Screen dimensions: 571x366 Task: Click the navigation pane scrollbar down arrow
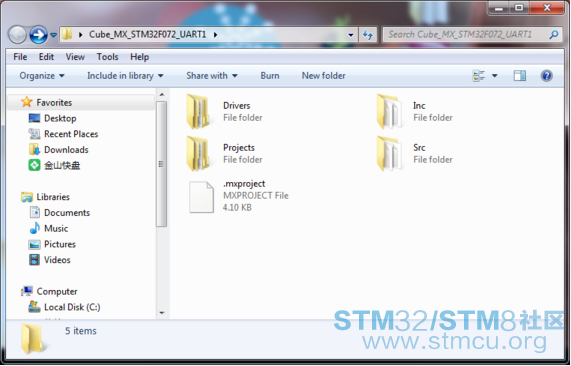click(162, 313)
